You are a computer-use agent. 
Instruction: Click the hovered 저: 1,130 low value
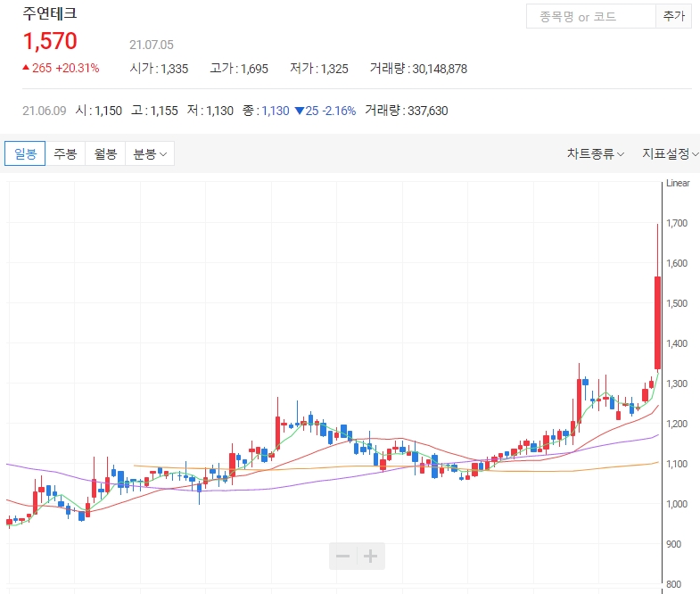[x=210, y=111]
